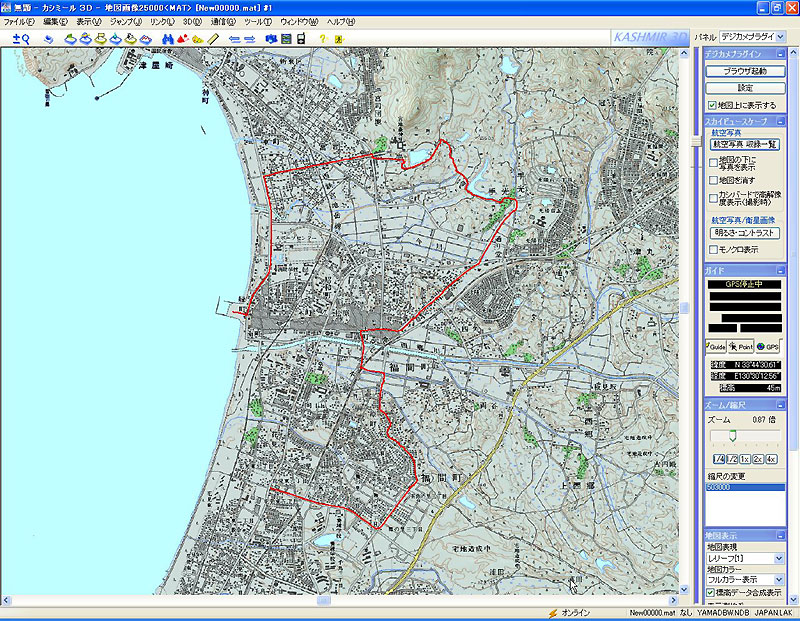Click the Point button in guide panel

pyautogui.click(x=741, y=346)
